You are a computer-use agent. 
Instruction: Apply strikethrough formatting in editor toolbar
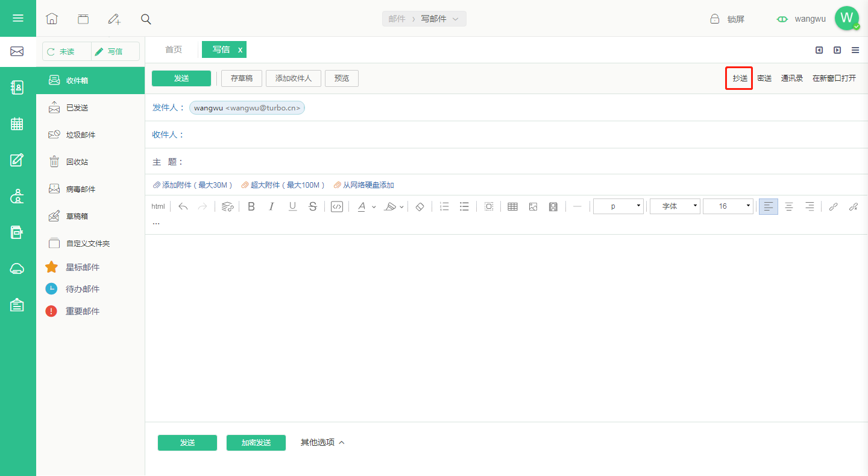coord(312,206)
